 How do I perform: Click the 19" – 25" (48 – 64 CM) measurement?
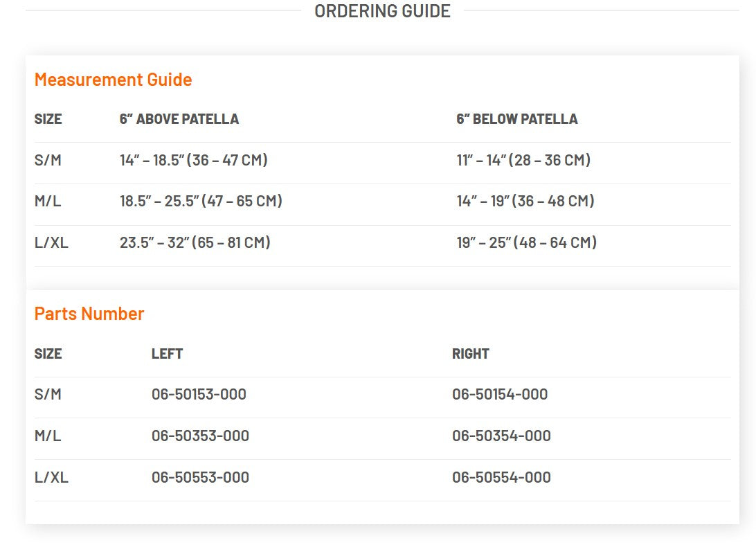coord(526,243)
